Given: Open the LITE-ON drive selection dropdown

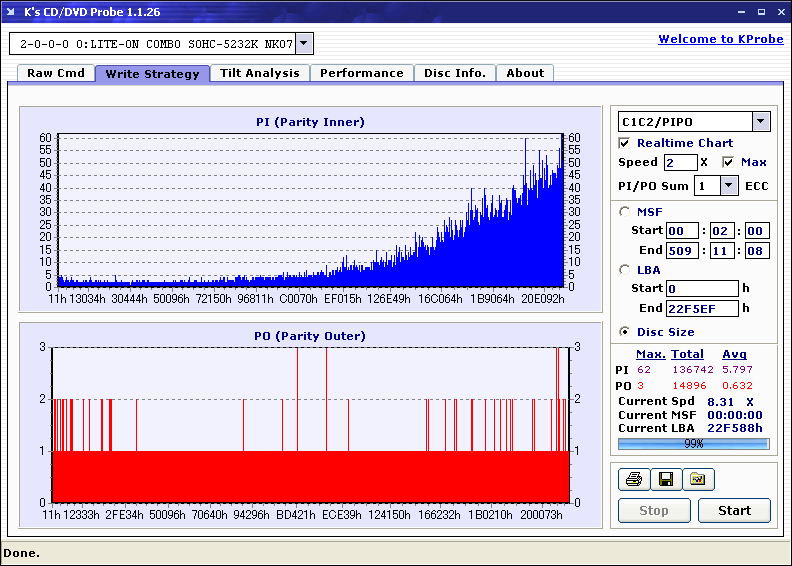Looking at the screenshot, I should point(305,44).
